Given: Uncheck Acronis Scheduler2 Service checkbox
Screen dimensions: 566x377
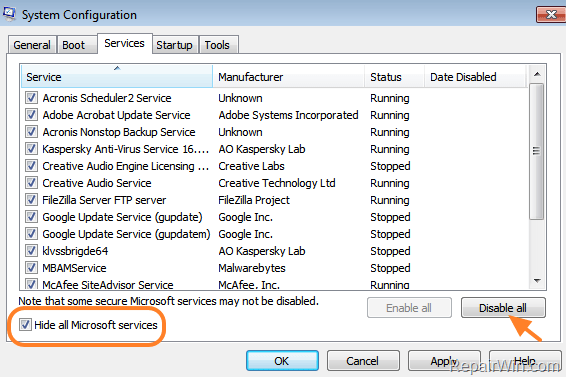Looking at the screenshot, I should click(31, 98).
